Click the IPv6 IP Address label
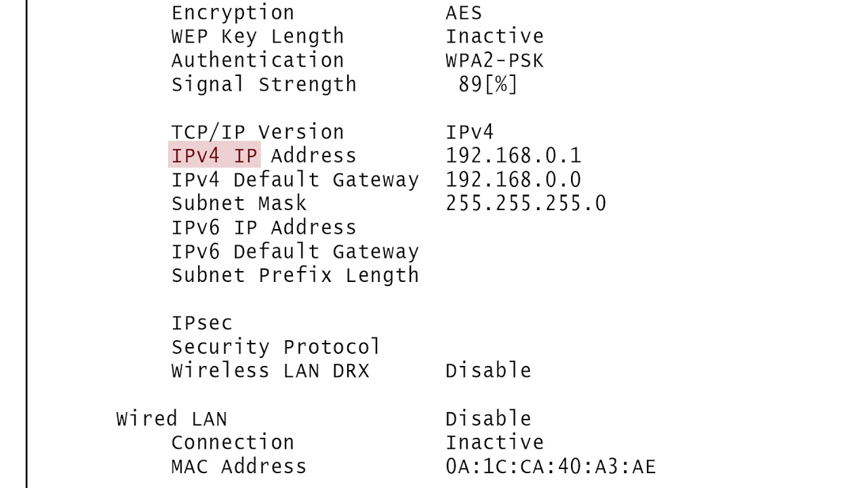 click(x=264, y=228)
